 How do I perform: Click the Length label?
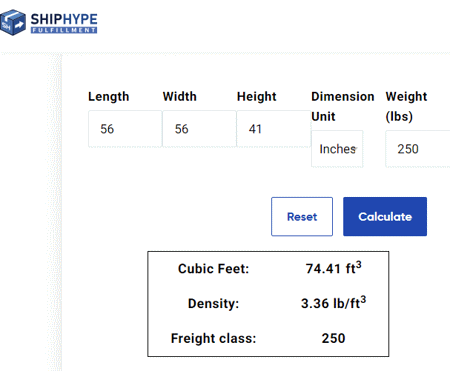109,97
